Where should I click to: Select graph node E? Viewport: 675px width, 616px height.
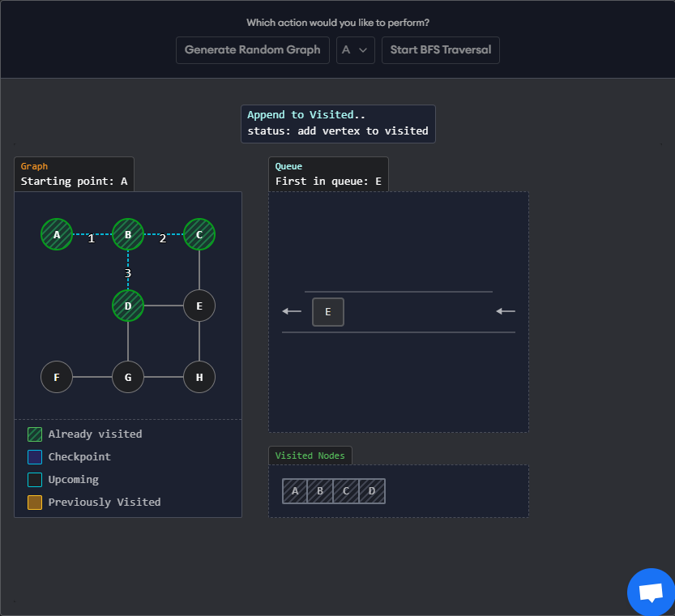tap(199, 306)
